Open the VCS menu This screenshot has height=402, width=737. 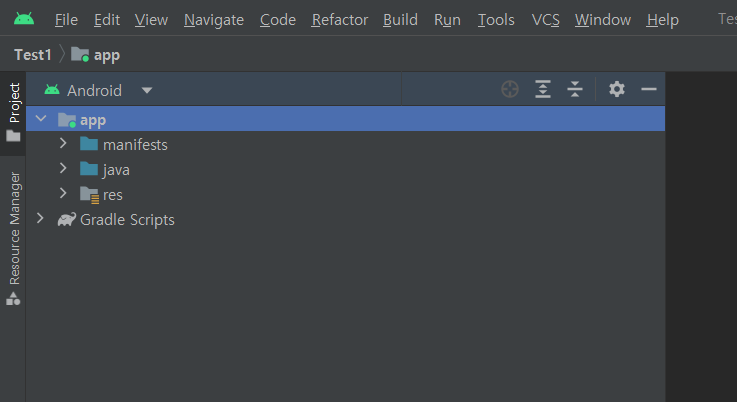[x=545, y=20]
